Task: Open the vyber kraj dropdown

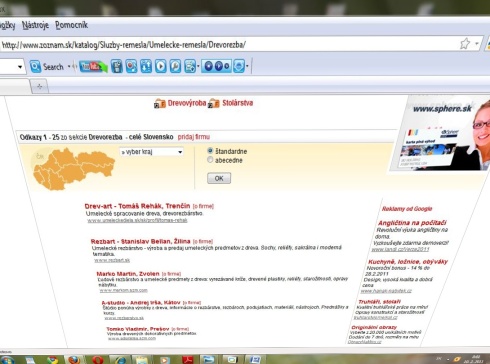Action: point(152,152)
